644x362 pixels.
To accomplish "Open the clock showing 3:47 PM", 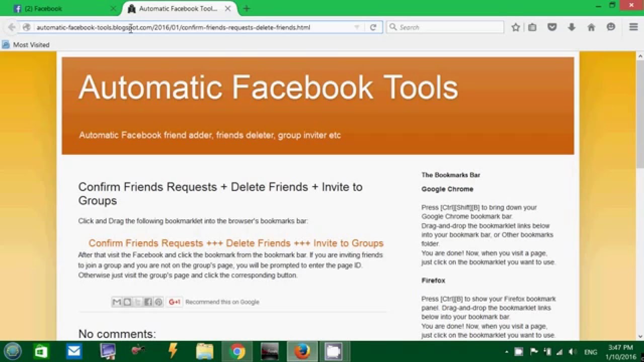I will pos(620,351).
